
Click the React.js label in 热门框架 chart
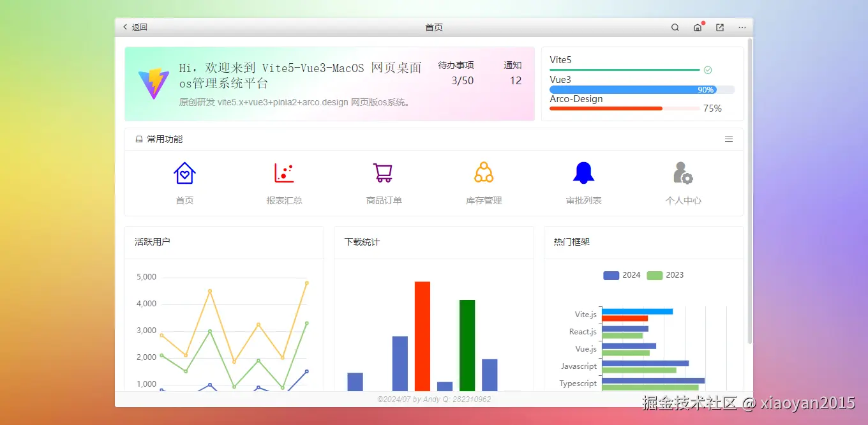point(583,332)
